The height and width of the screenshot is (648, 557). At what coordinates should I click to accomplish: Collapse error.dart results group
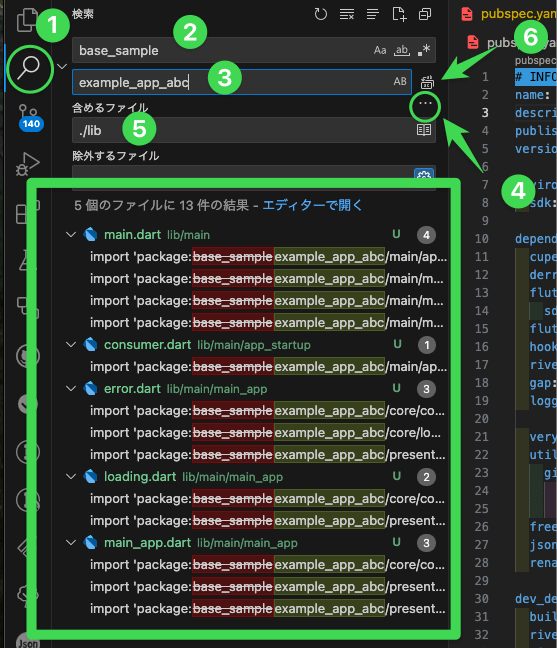point(71,389)
